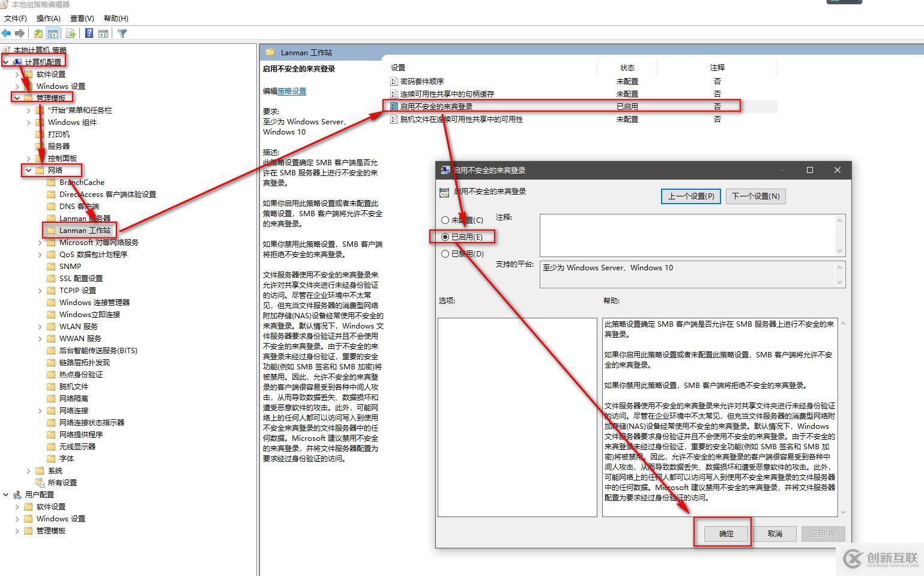Select 后台智能传送服务(BITS) tree item
This screenshot has width=924, height=576.
(x=98, y=350)
